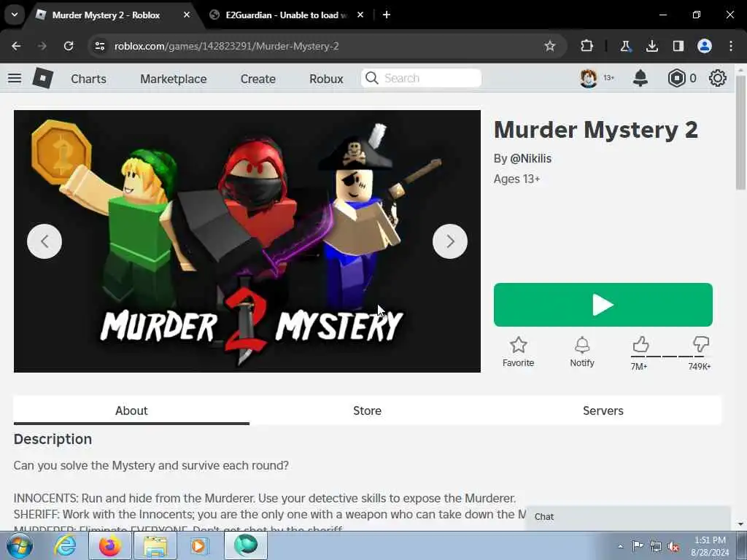Open File Explorer from the taskbar
Image resolution: width=747 pixels, height=560 pixels.
(x=155, y=545)
